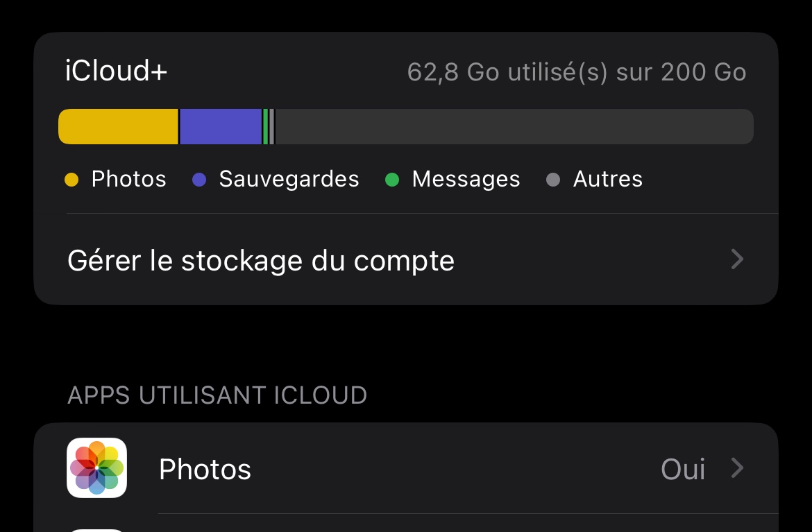Tap the iCloud+ heading

point(116,71)
